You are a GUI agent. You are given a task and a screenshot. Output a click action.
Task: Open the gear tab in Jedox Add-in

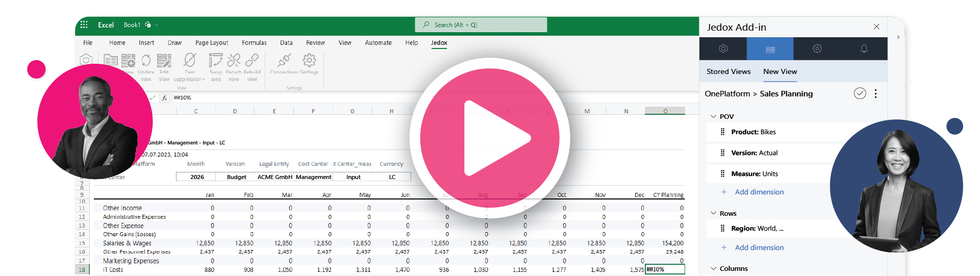817,48
